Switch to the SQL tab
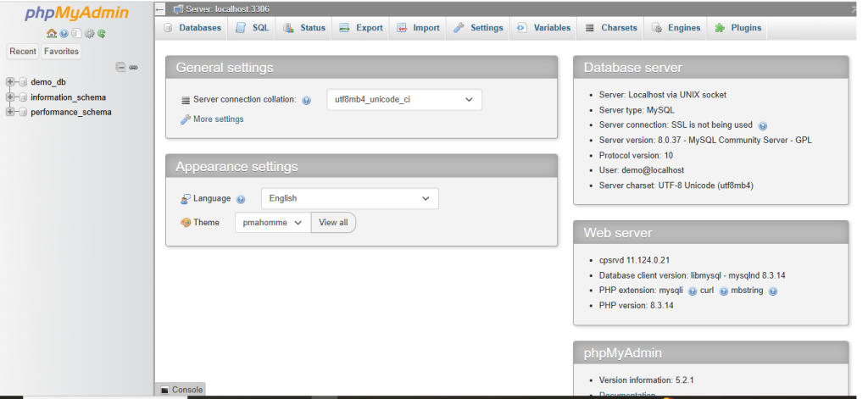Image resolution: width=868 pixels, height=399 pixels. 252,28
